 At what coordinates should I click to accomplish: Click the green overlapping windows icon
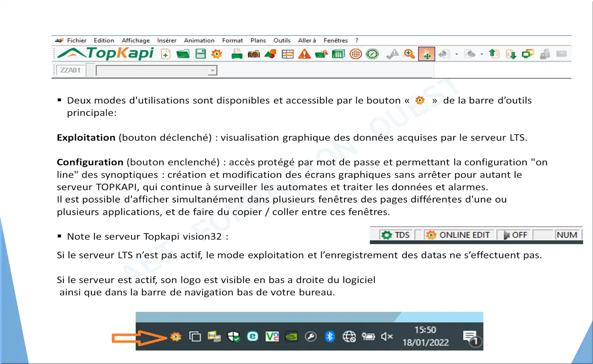click(x=528, y=54)
